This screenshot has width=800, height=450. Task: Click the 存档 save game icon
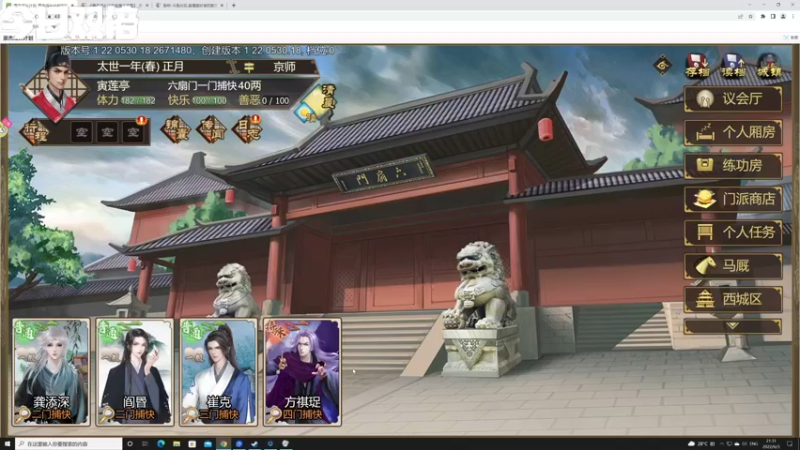click(697, 65)
